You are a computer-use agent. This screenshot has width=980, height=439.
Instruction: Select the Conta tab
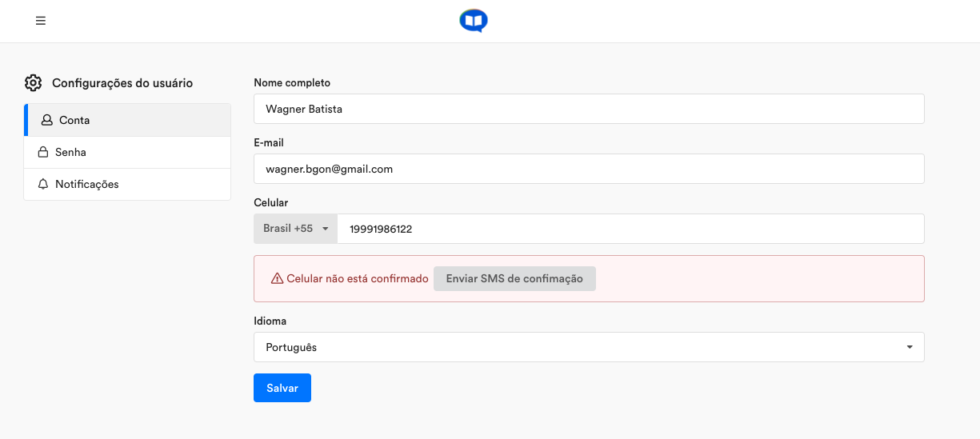tap(128, 120)
